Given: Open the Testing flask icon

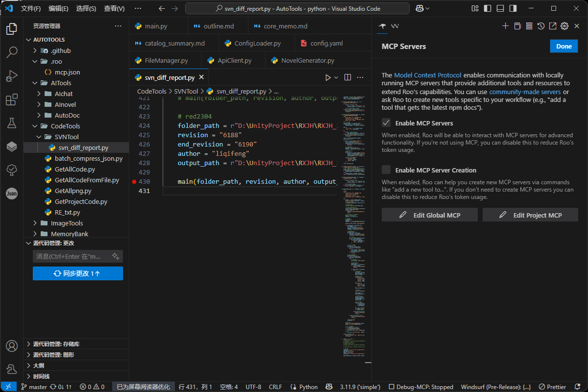Looking at the screenshot, I should click(x=12, y=123).
